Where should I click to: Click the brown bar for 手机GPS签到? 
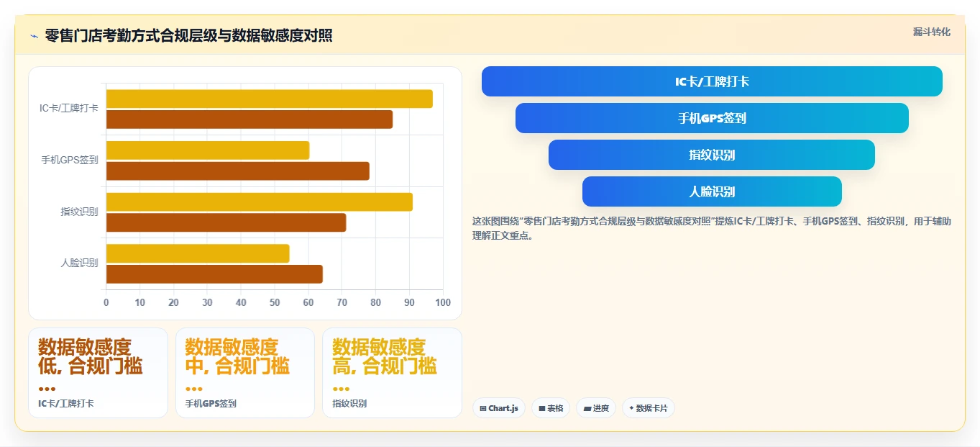238,171
